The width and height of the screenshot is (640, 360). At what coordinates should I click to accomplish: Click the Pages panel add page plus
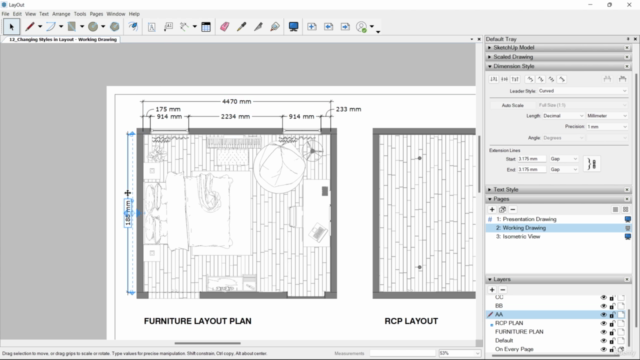coord(492,209)
